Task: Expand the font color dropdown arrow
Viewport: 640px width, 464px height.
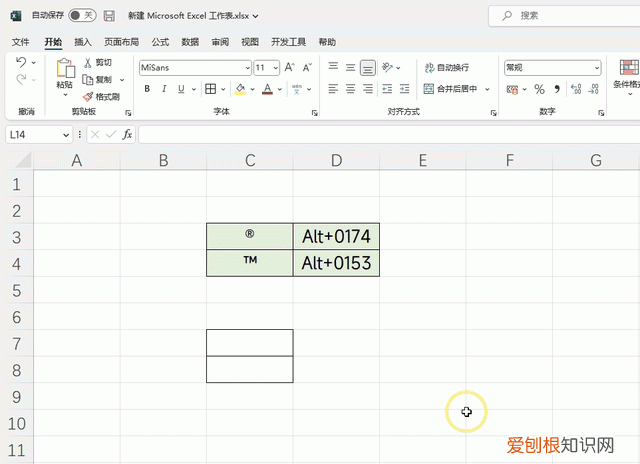Action: (x=280, y=89)
